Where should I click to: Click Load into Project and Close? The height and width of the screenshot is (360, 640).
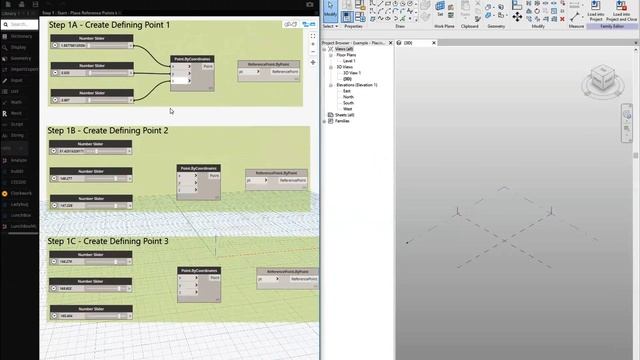[622, 11]
